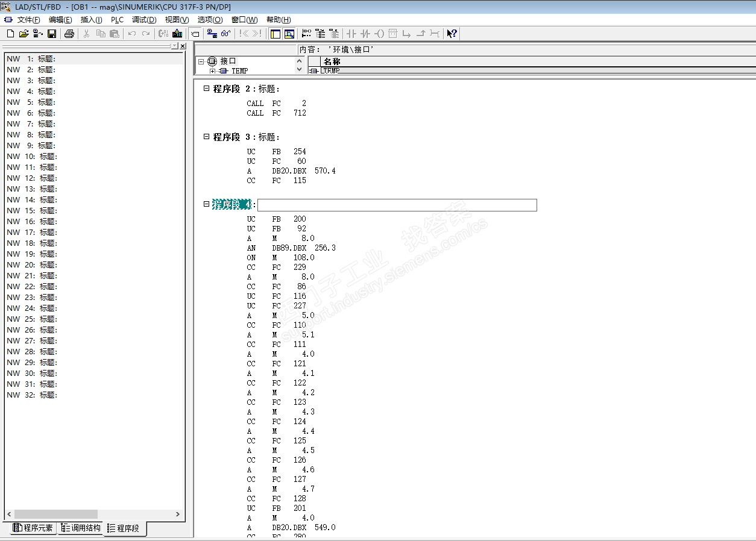Screen dimensions: 756x541
Task: Click the Download to PLC icon
Action: pyautogui.click(x=177, y=34)
